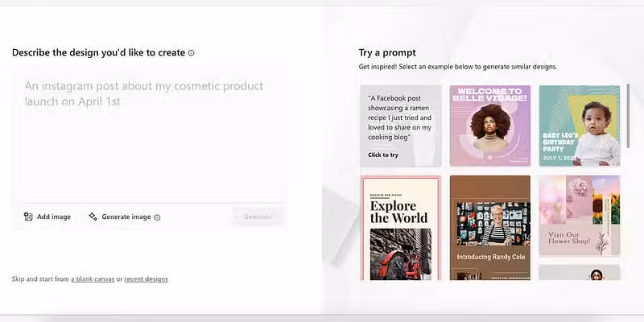Click the prompt gallery vertical scrollbar

[x=628, y=117]
